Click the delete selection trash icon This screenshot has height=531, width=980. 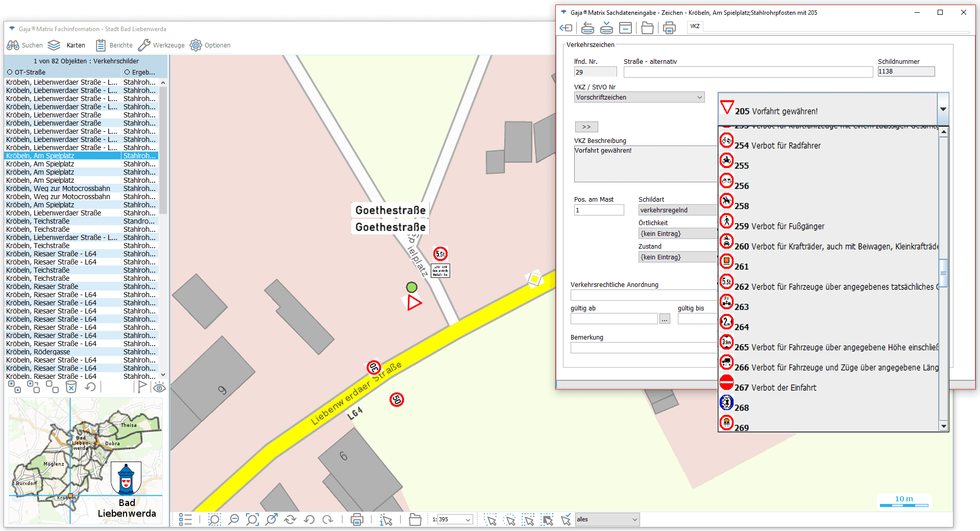click(x=71, y=387)
